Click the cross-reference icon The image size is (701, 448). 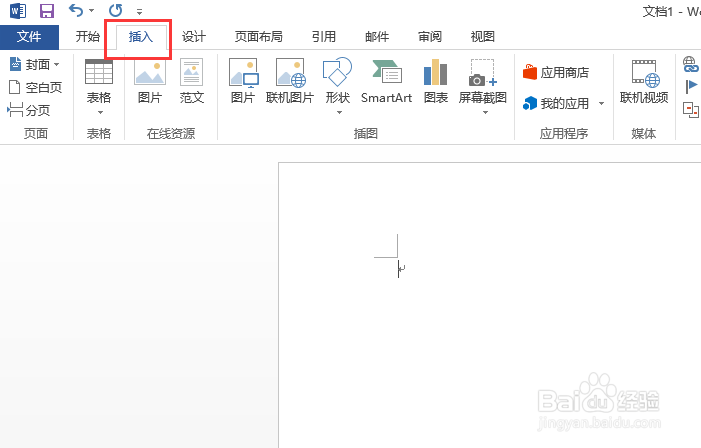coord(691,110)
